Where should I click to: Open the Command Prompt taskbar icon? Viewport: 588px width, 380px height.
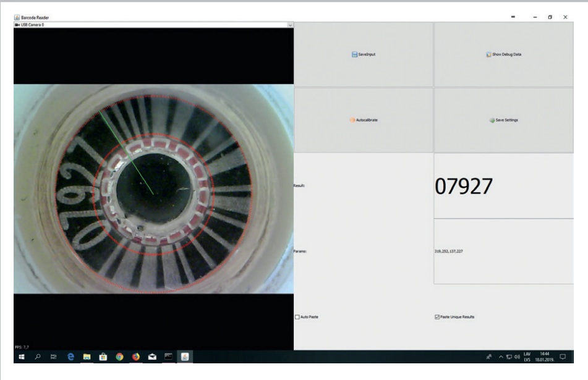pos(168,357)
